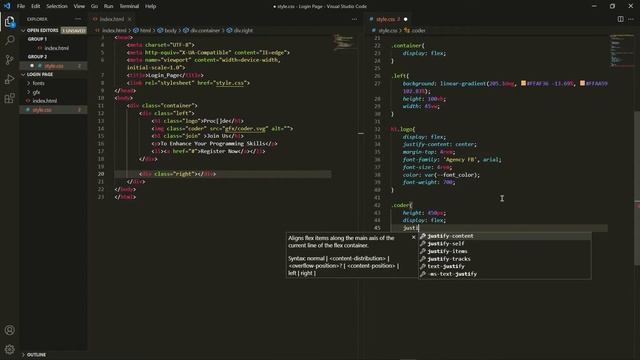Screen dimensions: 640x360
Task: Open the Terminal menu
Action: click(x=129, y=6)
